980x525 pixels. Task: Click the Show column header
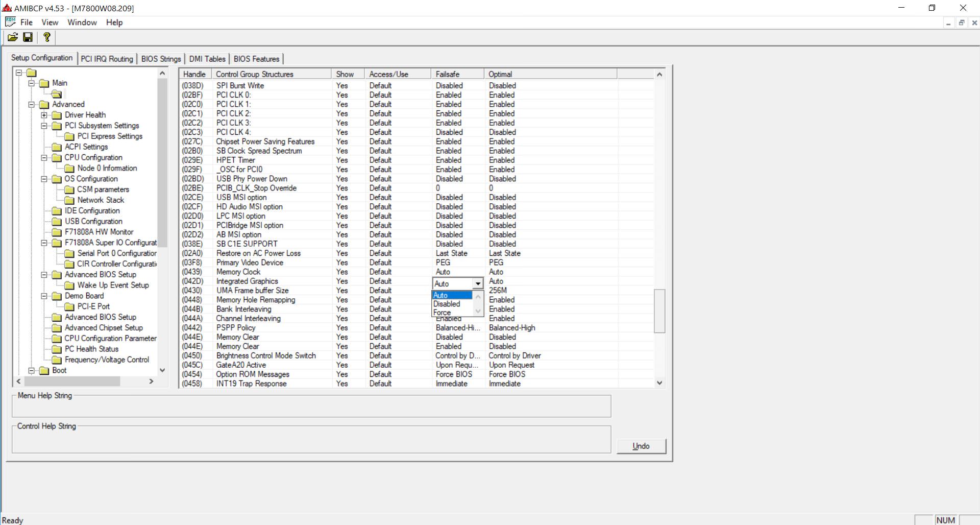click(x=348, y=75)
